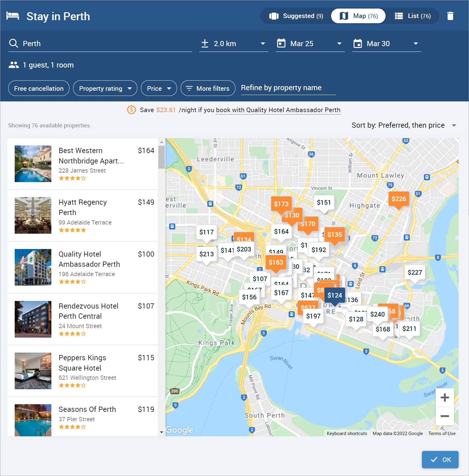
Task: Open Keyboard shortcuts on the map
Action: [347, 433]
